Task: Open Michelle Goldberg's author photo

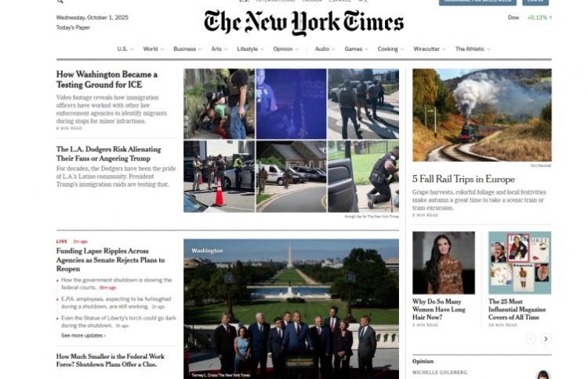Action: coord(543,374)
